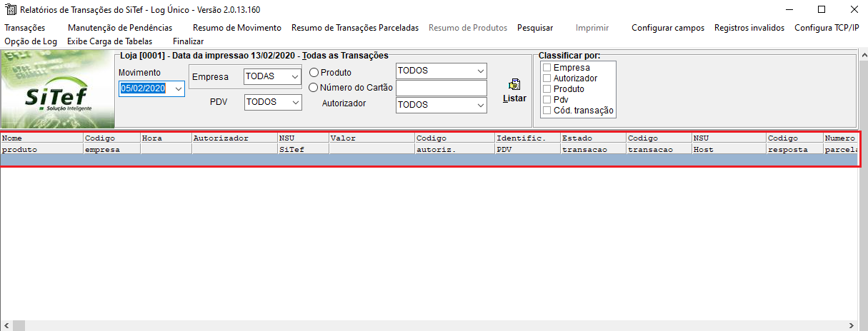Click the NSU SiTef column header
This screenshot has width=868, height=331.
point(304,144)
